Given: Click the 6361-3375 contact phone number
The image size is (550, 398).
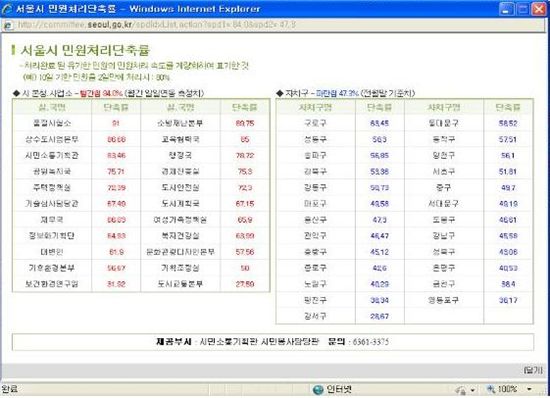Looking at the screenshot, I should coord(370,342).
